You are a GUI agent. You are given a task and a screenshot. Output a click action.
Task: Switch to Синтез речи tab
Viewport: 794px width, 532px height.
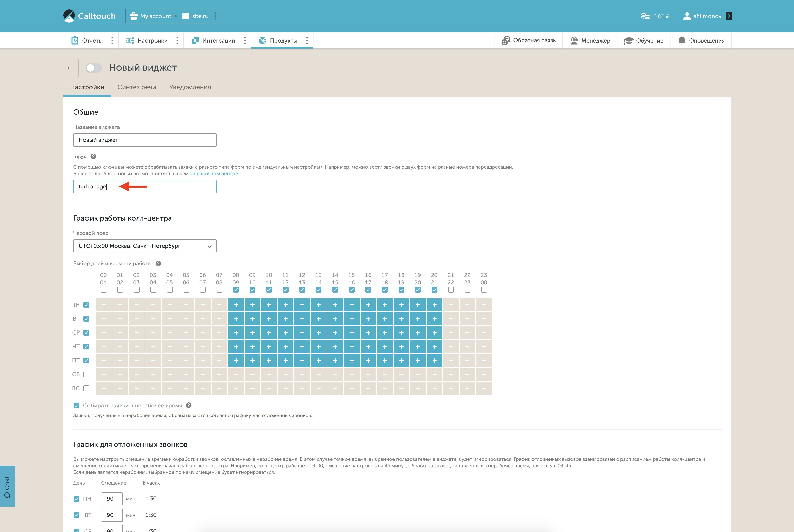(x=137, y=87)
